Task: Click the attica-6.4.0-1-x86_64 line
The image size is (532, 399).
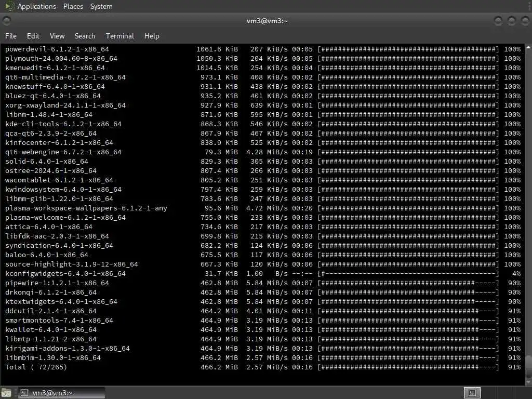Action: click(263, 227)
